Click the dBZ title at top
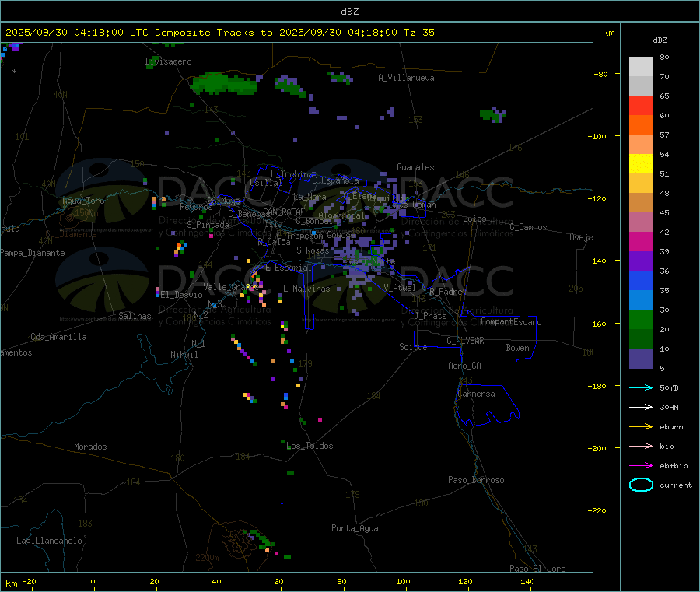The image size is (700, 592). [349, 12]
